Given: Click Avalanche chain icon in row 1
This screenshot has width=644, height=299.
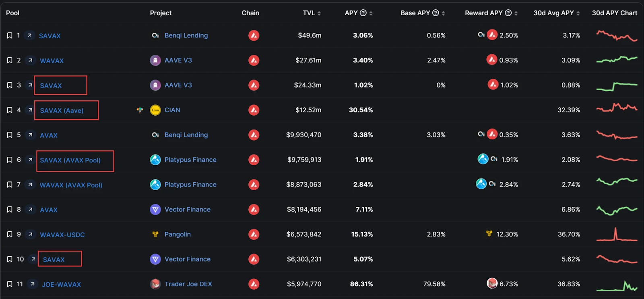Looking at the screenshot, I should pyautogui.click(x=254, y=35).
